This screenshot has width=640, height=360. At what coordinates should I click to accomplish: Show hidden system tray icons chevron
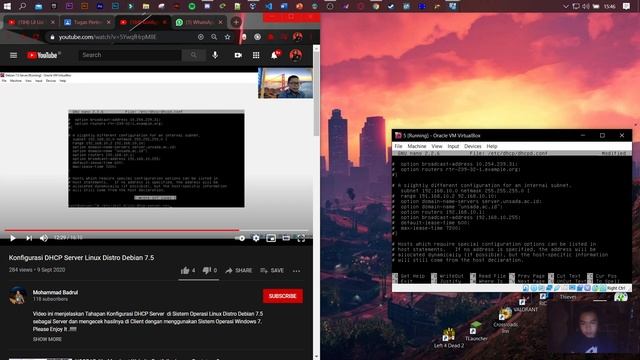565,6
